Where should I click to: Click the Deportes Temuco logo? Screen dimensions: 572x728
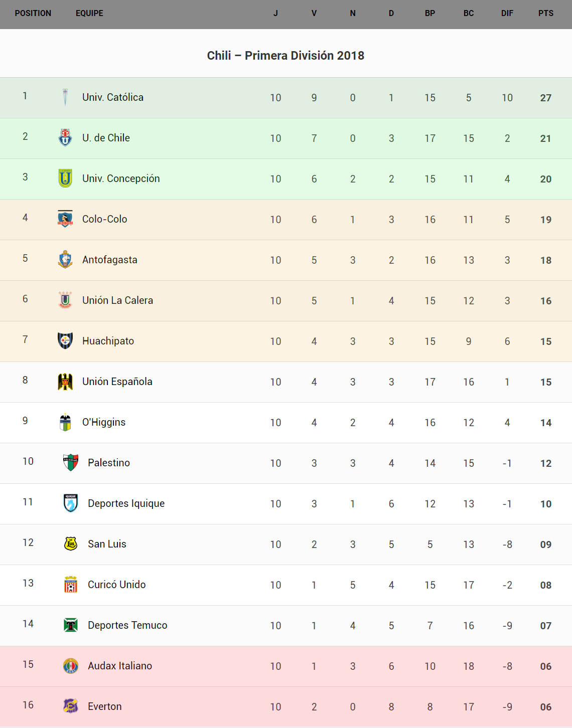pos(71,625)
